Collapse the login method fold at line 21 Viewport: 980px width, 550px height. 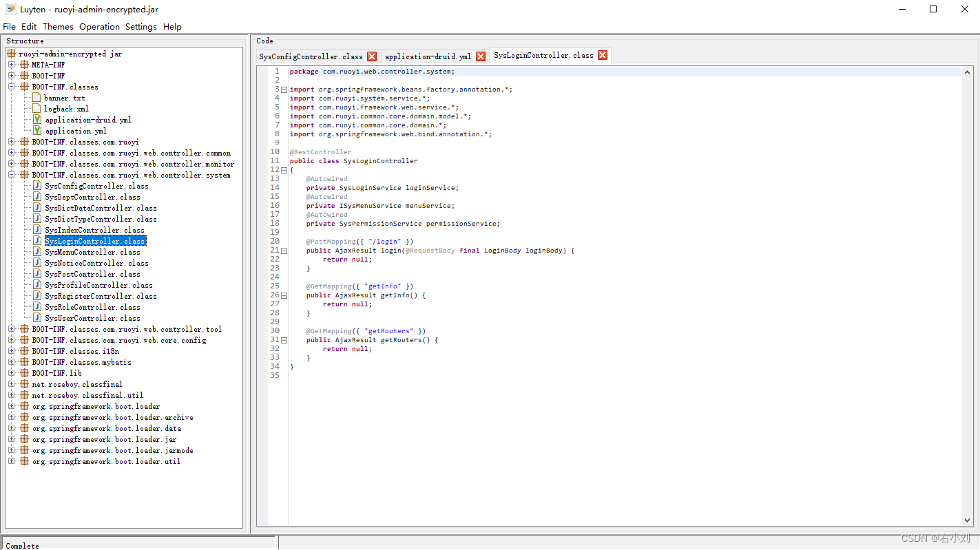pyautogui.click(x=284, y=251)
